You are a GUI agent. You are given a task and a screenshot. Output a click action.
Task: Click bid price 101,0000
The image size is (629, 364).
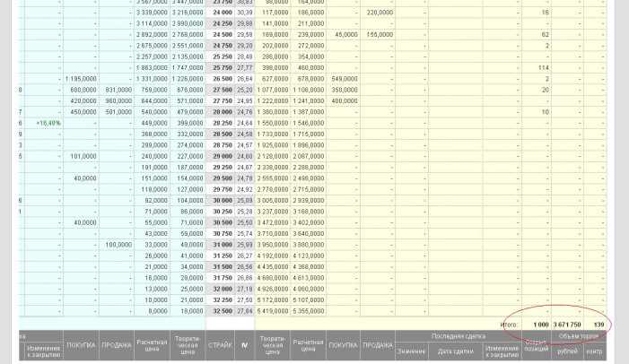83,156
